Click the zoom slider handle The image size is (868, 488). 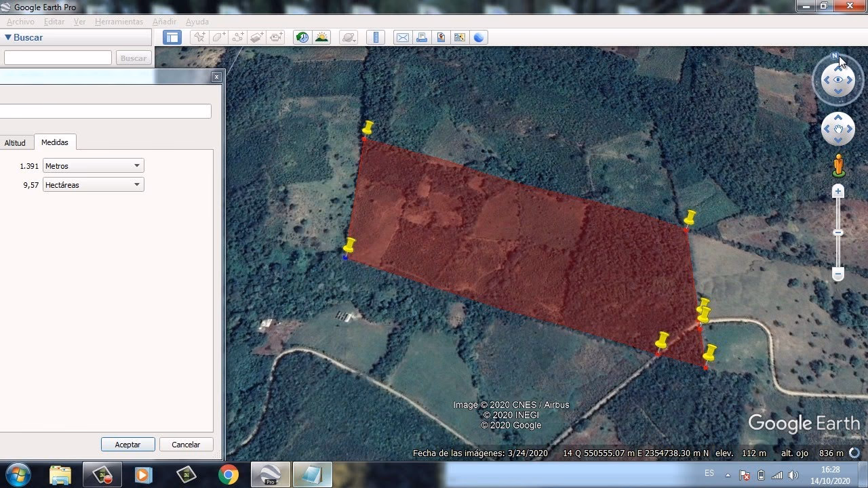pos(838,232)
